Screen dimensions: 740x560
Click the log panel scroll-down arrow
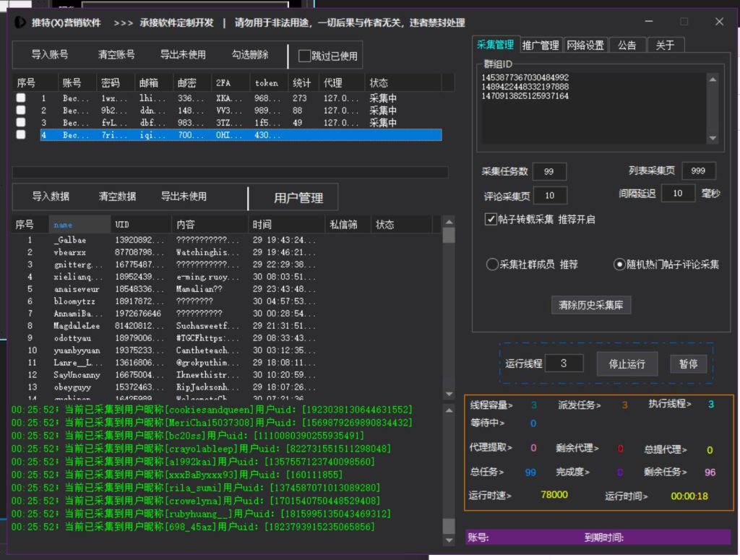(449, 542)
